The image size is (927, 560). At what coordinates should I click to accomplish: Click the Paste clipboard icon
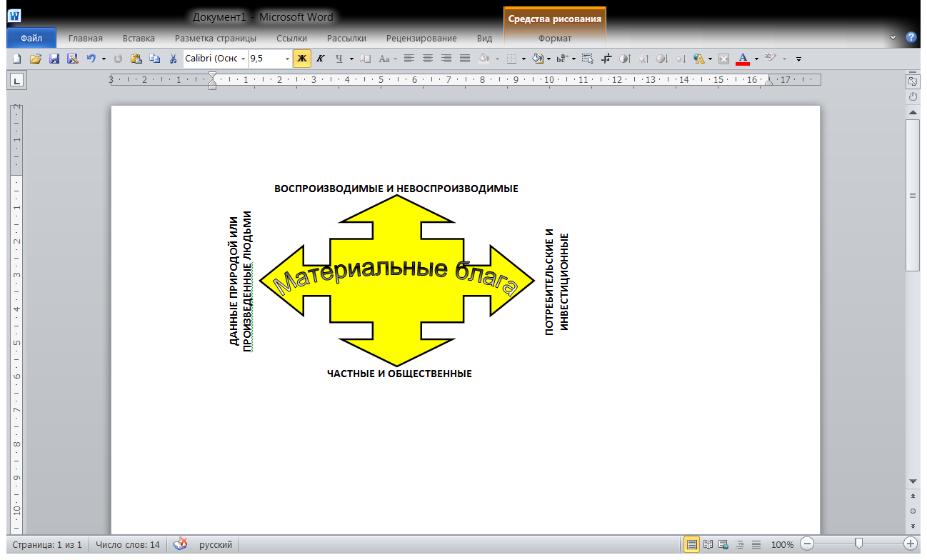[136, 59]
